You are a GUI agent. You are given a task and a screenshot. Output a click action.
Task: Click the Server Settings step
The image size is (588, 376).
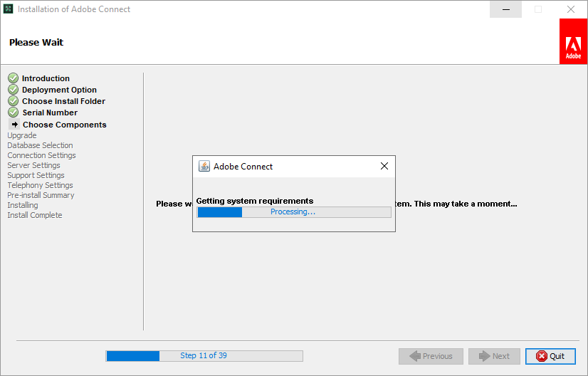tap(33, 165)
